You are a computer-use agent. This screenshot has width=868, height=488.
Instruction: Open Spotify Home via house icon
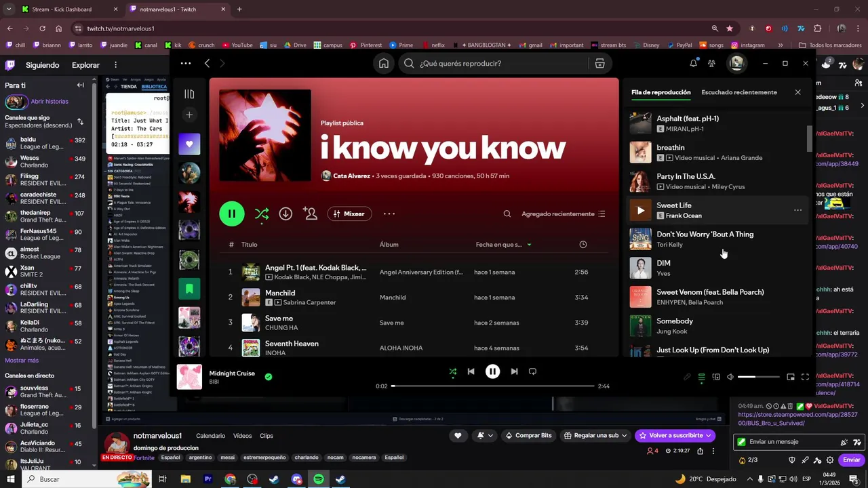(384, 63)
